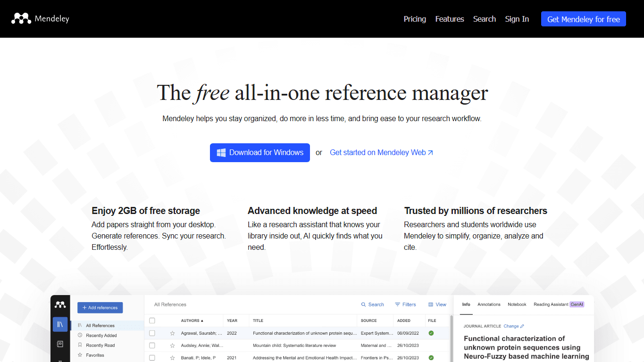Click the Mendeley logo in preview sidebar
Image resolution: width=644 pixels, height=362 pixels.
click(60, 304)
